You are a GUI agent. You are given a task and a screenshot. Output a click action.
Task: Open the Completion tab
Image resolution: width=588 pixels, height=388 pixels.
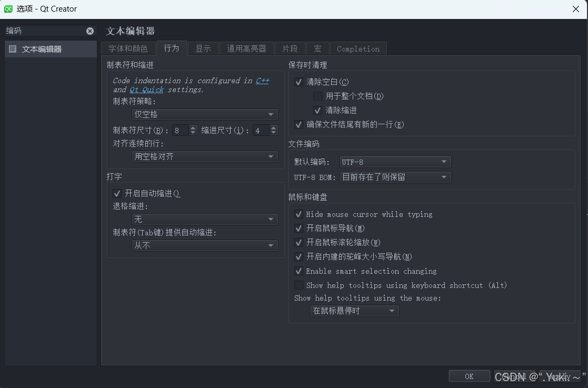pos(358,48)
